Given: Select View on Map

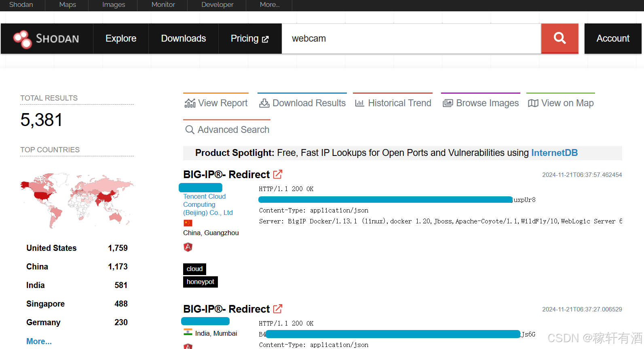Looking at the screenshot, I should [x=561, y=103].
